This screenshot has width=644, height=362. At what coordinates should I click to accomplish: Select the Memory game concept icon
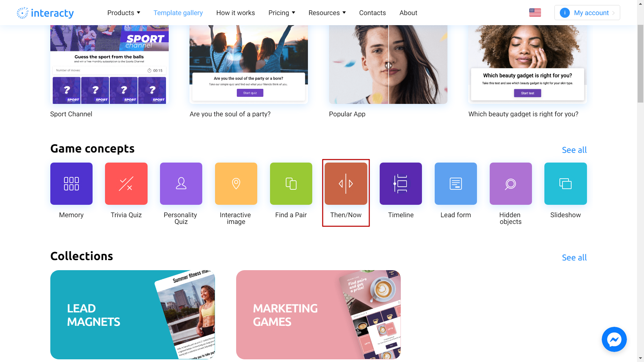pos(71,183)
